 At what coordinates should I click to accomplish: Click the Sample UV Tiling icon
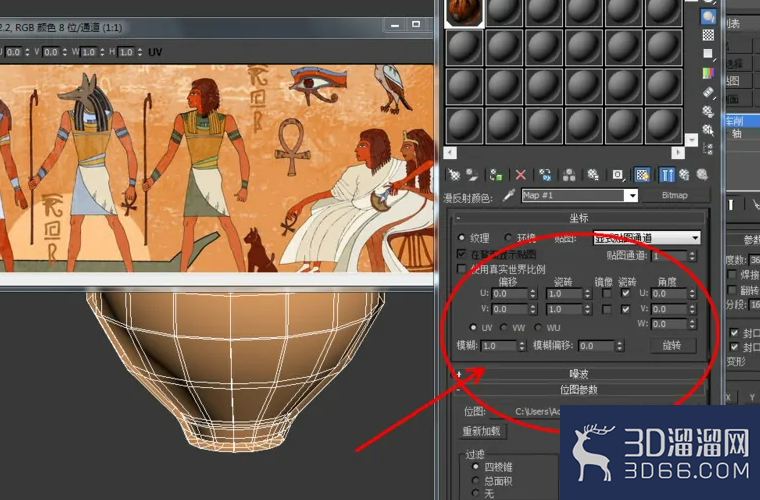point(708,53)
